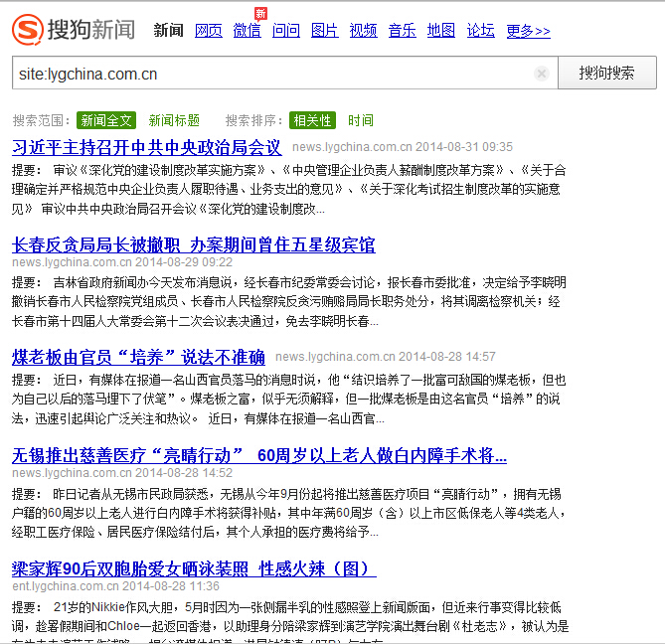
Task: Open the 习近平主持召开中共中央政治局会议 article
Action: 147,147
